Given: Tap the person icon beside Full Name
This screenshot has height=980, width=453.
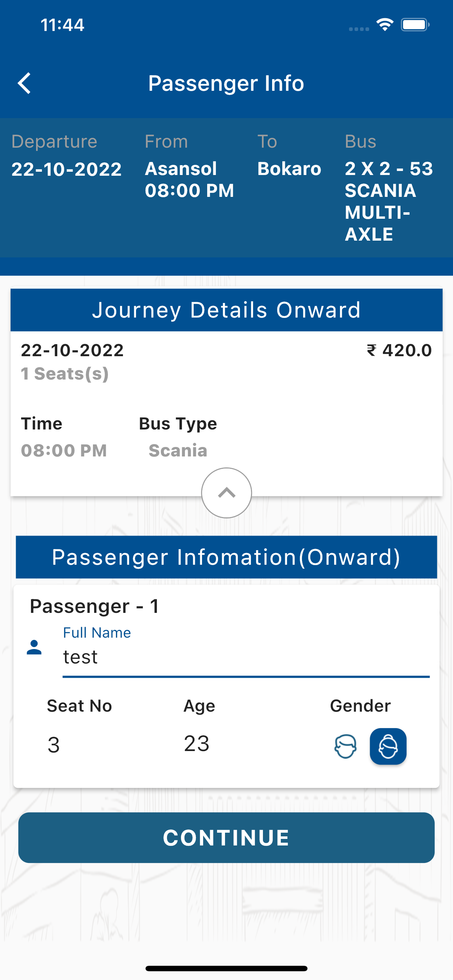Looking at the screenshot, I should point(34,647).
